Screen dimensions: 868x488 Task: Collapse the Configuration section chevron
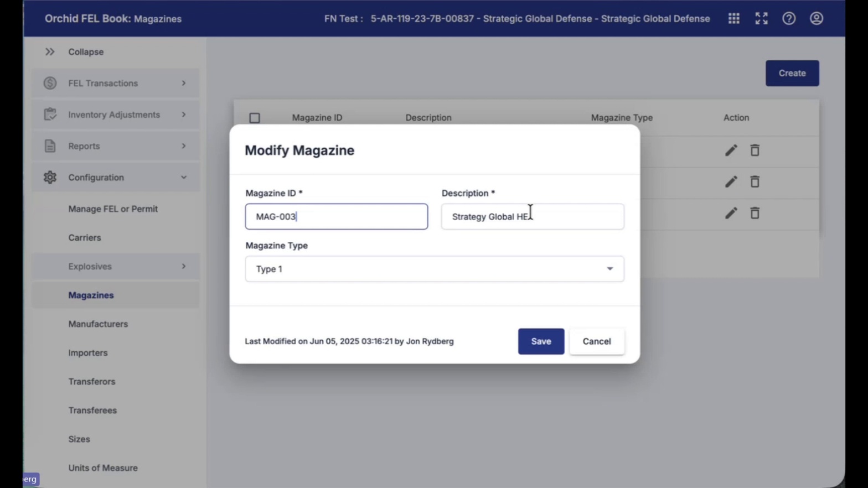click(x=184, y=177)
